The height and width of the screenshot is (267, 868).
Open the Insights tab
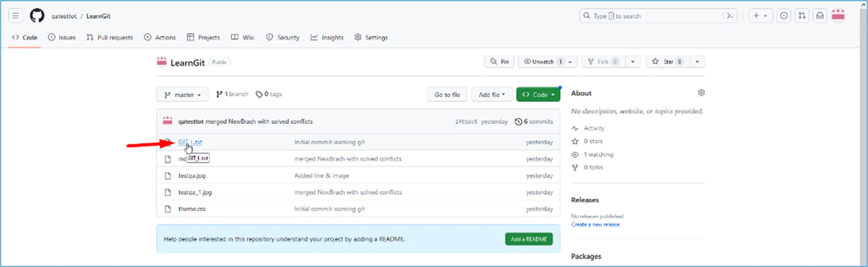pos(327,37)
